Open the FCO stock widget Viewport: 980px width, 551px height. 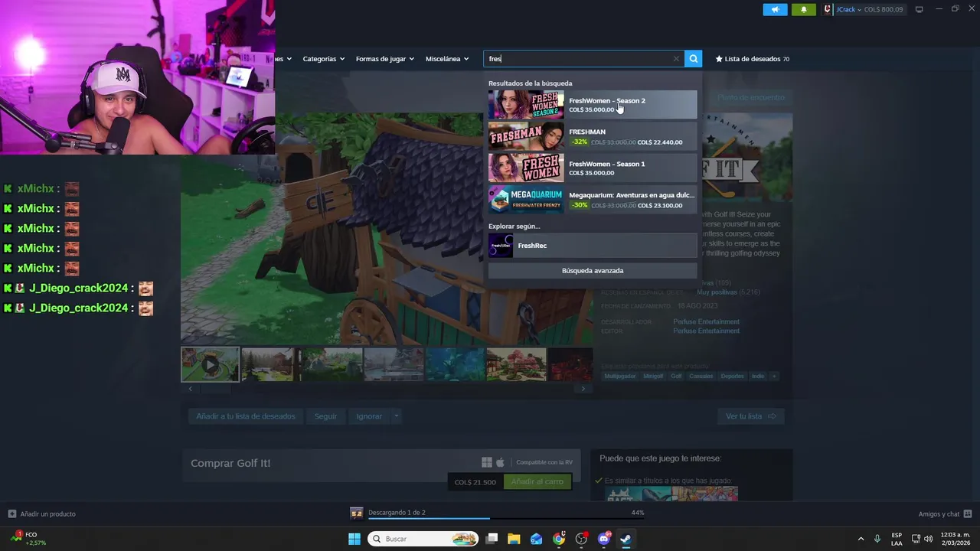pyautogui.click(x=28, y=539)
